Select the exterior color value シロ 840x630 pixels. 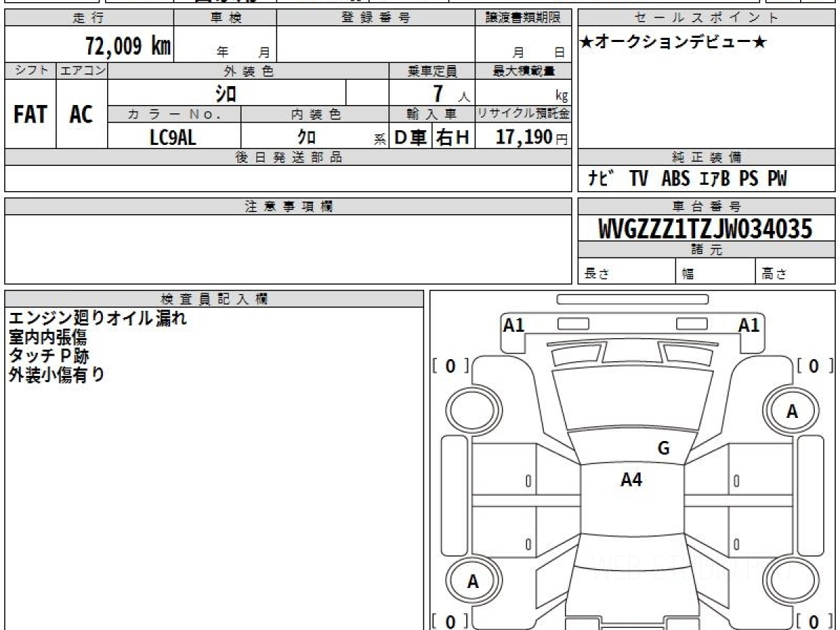(225, 93)
